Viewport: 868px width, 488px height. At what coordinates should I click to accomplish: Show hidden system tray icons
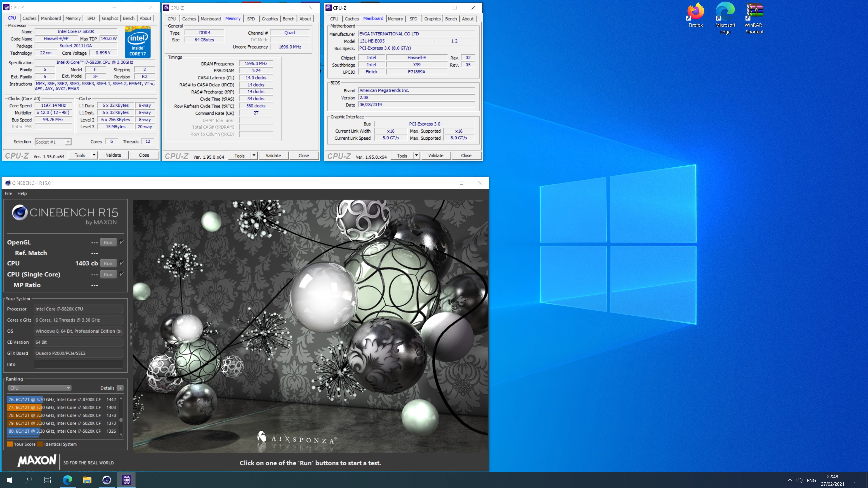pos(790,480)
